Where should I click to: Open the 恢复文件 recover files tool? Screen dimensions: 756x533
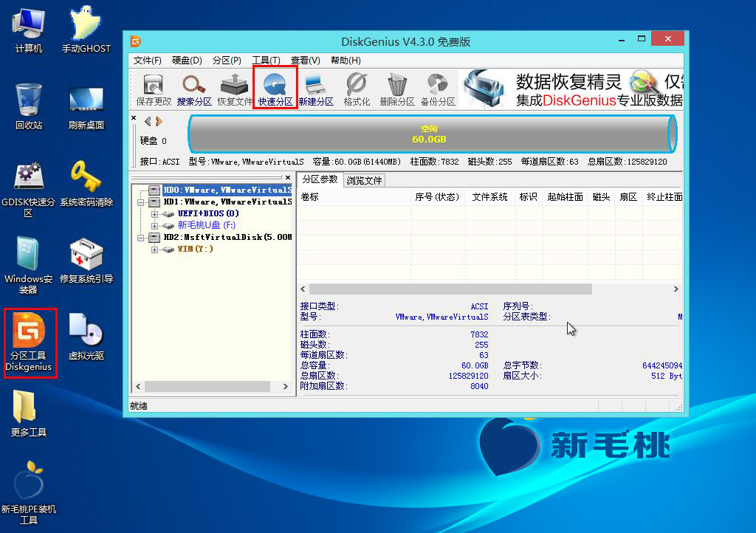point(234,89)
